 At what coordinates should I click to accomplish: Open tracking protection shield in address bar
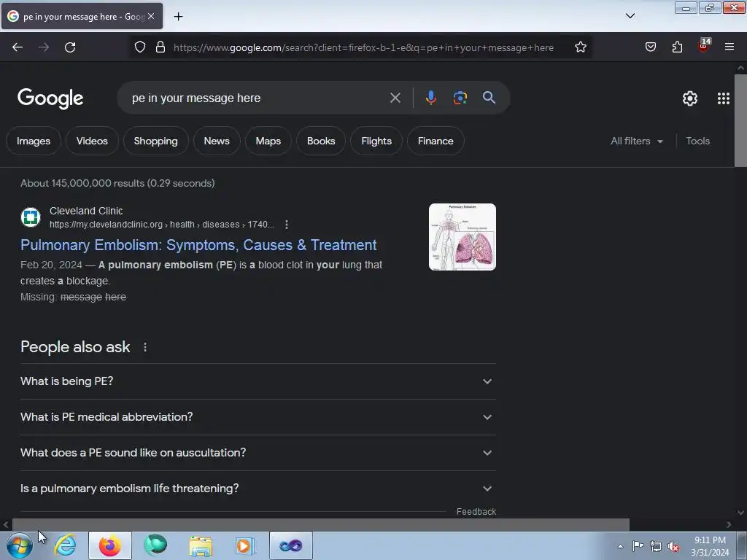(x=139, y=47)
